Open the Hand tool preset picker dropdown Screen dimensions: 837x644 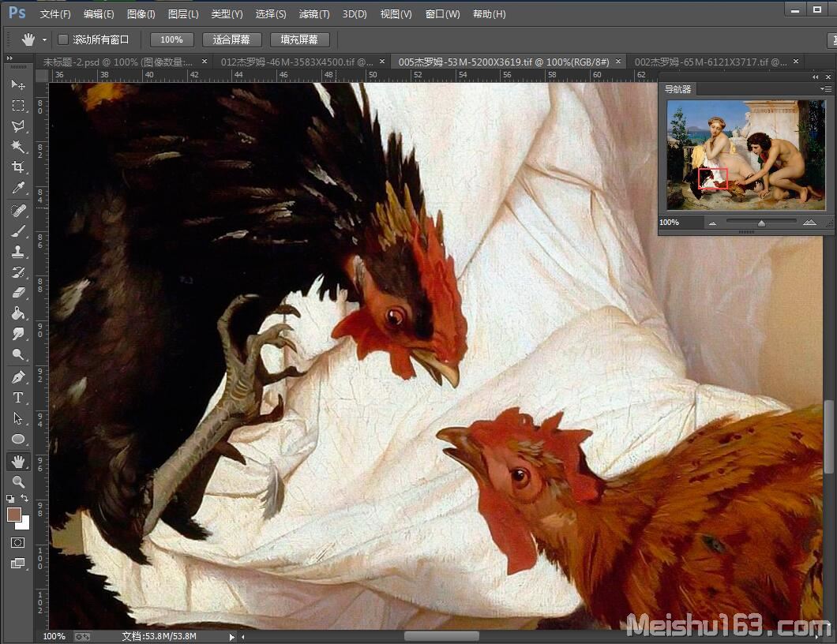point(44,40)
